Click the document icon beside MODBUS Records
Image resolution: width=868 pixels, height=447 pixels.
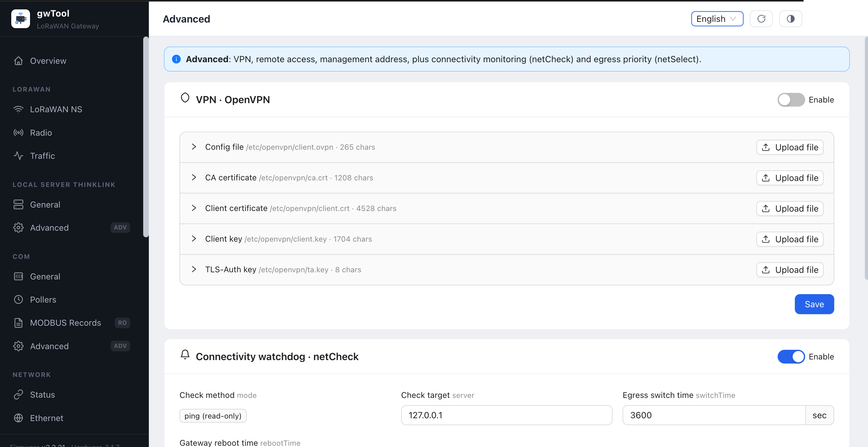pos(18,323)
